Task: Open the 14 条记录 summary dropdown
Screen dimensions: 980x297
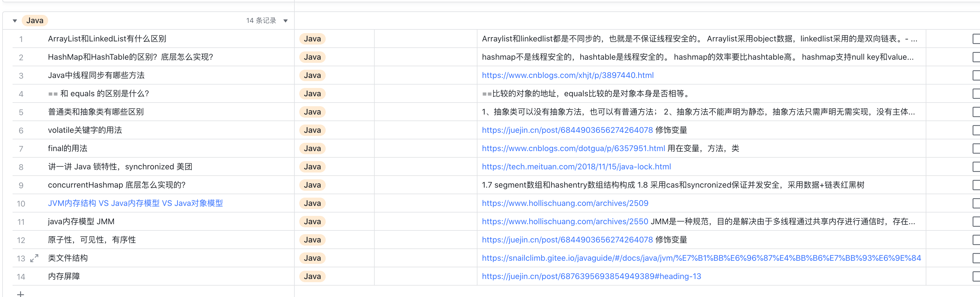Action: click(x=285, y=21)
